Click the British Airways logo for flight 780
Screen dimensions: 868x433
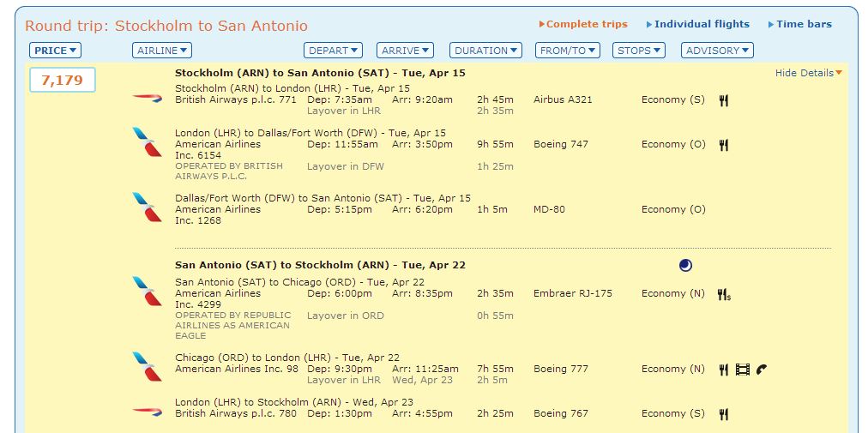click(147, 411)
